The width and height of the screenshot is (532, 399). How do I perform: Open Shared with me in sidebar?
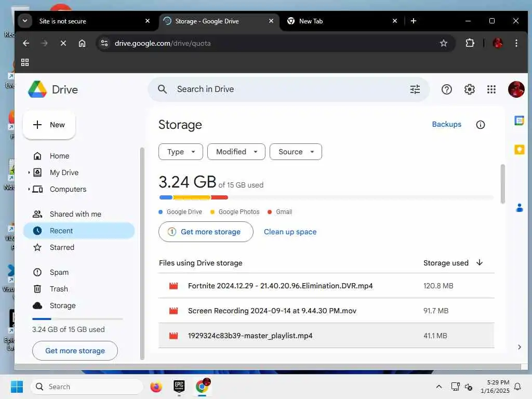pyautogui.click(x=79, y=214)
